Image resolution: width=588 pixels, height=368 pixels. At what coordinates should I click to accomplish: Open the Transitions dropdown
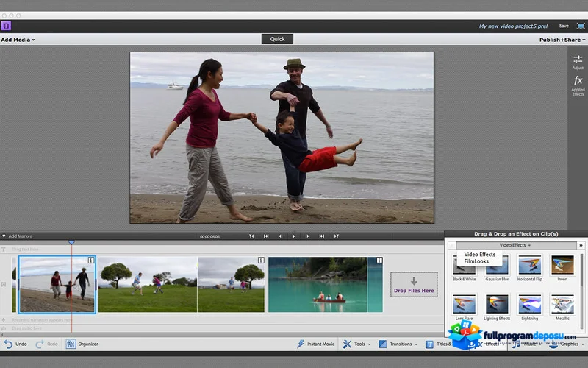point(398,344)
